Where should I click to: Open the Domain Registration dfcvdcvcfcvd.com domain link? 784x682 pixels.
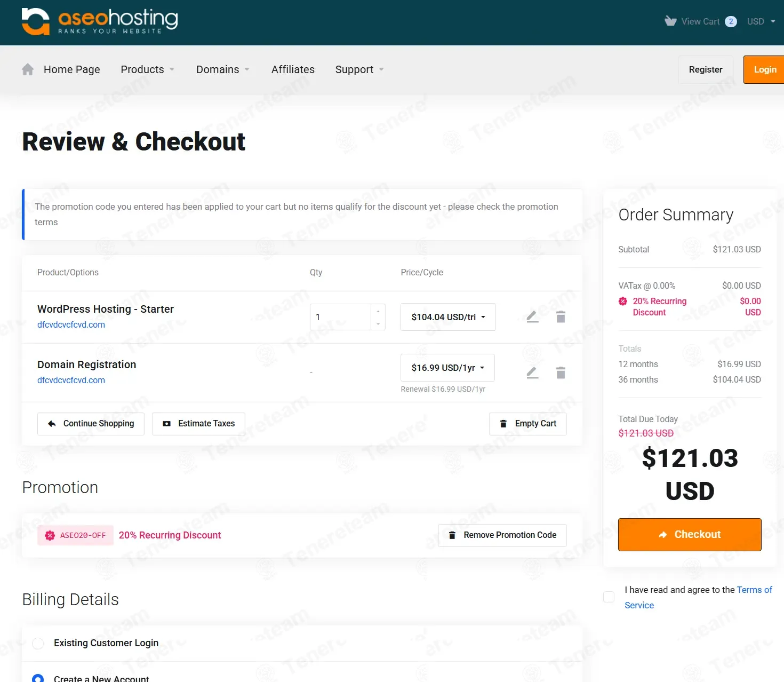tap(71, 380)
